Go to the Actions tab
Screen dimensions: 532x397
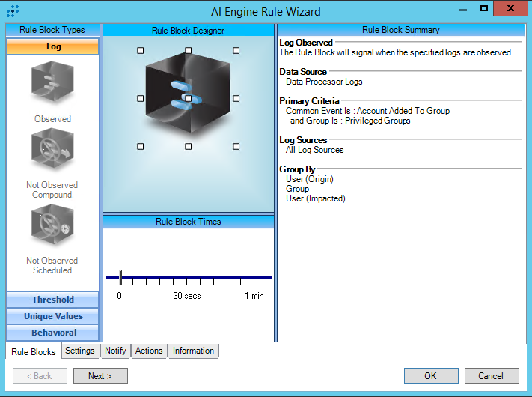click(x=149, y=351)
